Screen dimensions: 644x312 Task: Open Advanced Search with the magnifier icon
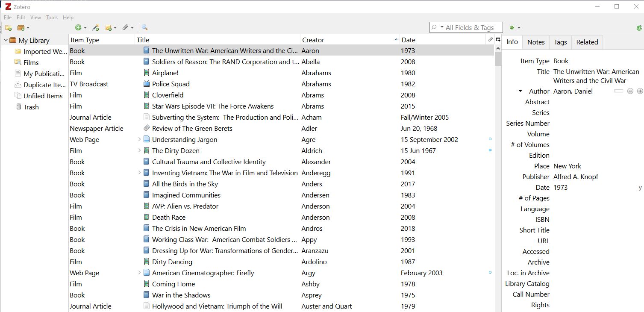(x=144, y=28)
